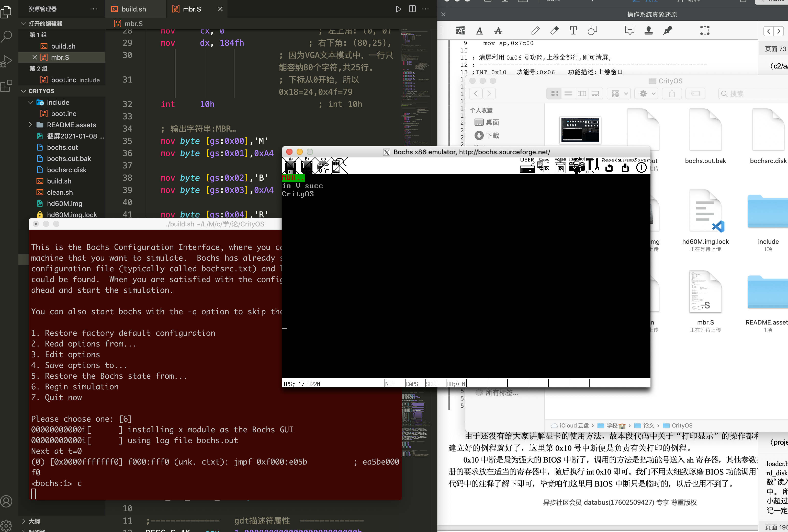The image size is (788, 532).
Task: Open VS Code Manage gear icon
Action: (x=6, y=526)
